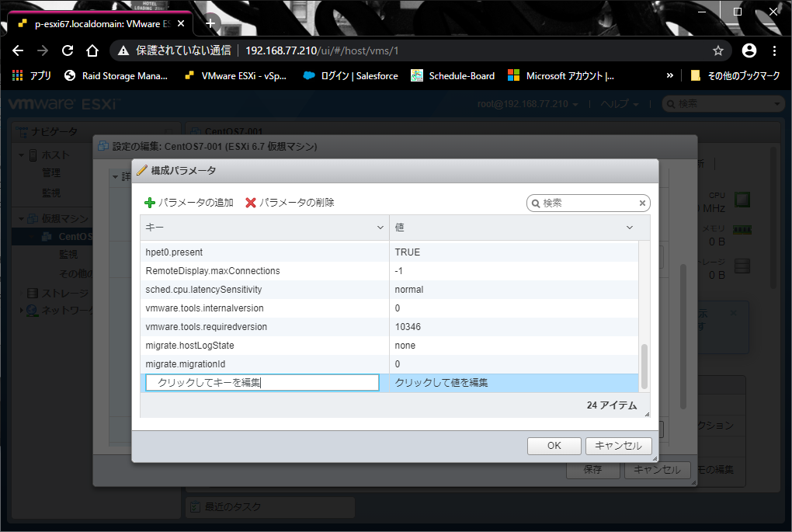Screen dimensions: 792x532
Task: Go back with the browser back arrow
Action: point(18,50)
